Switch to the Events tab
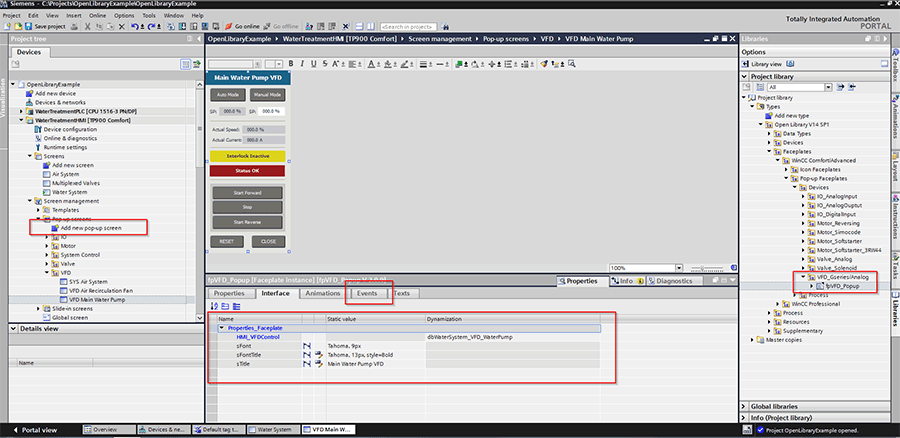 point(367,293)
